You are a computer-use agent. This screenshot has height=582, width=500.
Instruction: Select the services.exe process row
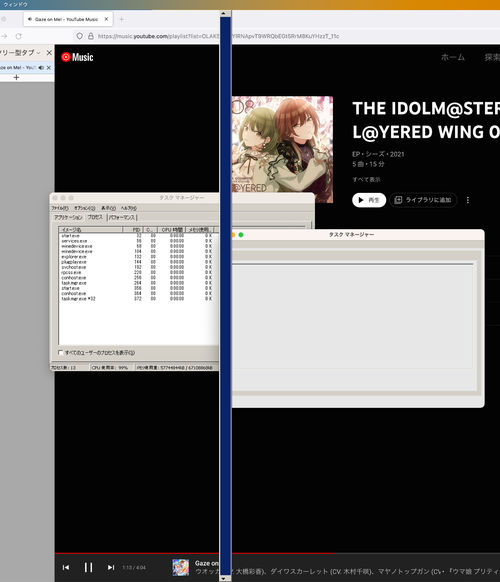coord(137,241)
